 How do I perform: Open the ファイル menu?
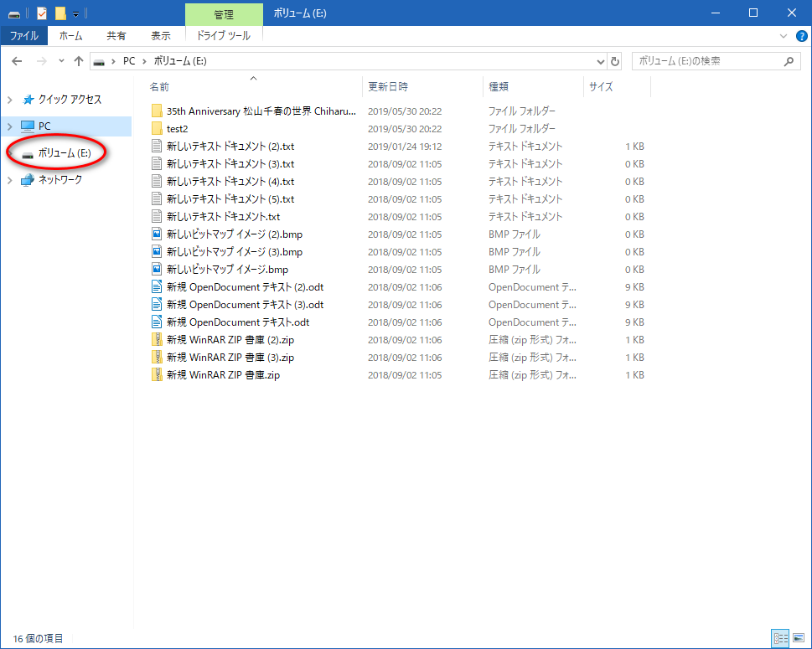coord(23,36)
